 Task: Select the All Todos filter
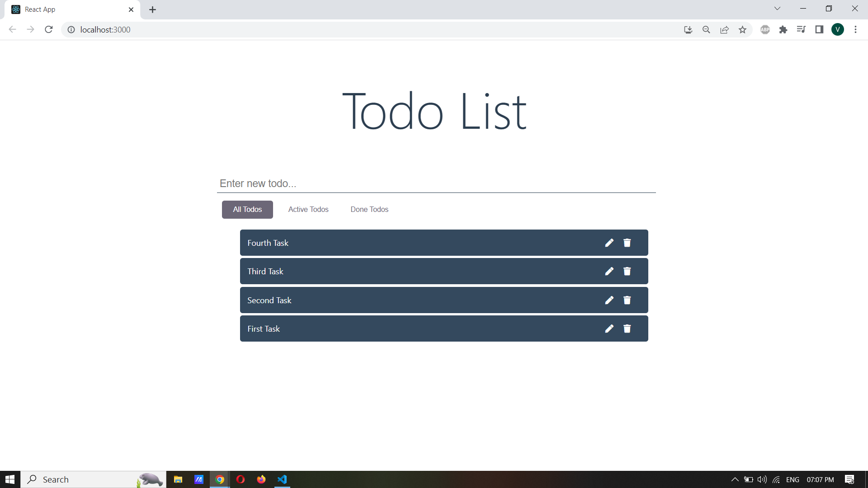click(247, 209)
